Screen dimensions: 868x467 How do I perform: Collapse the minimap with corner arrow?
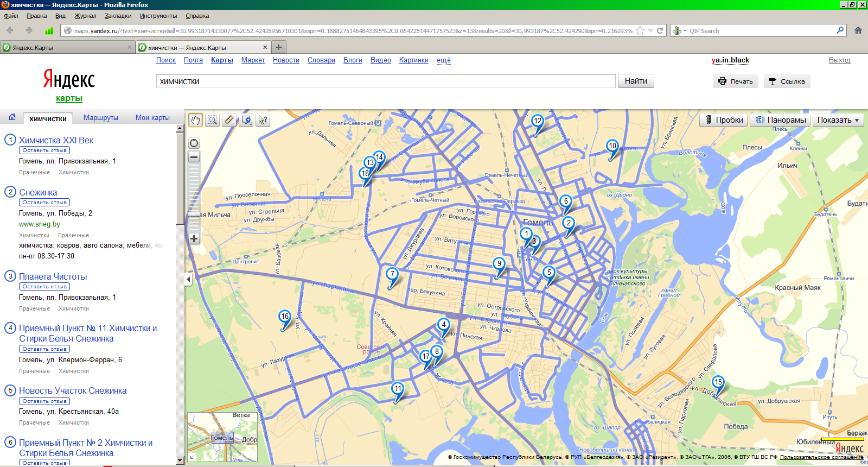pyautogui.click(x=192, y=457)
